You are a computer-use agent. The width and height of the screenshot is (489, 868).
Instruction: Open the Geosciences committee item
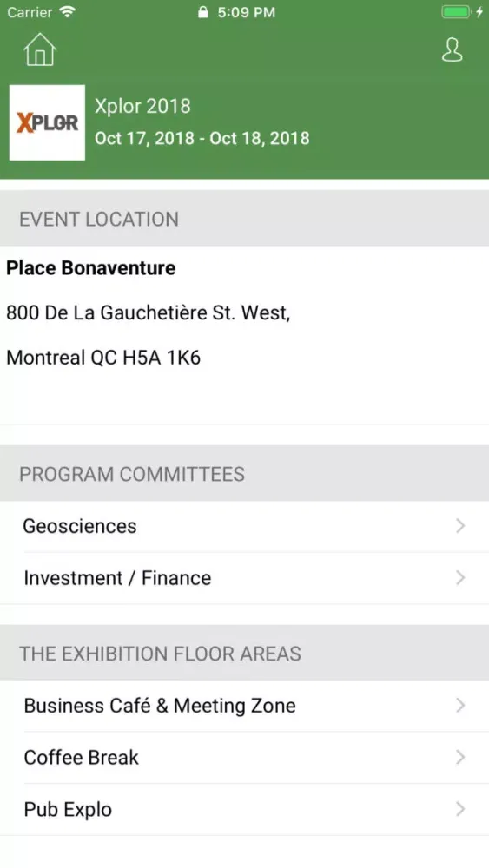click(244, 526)
